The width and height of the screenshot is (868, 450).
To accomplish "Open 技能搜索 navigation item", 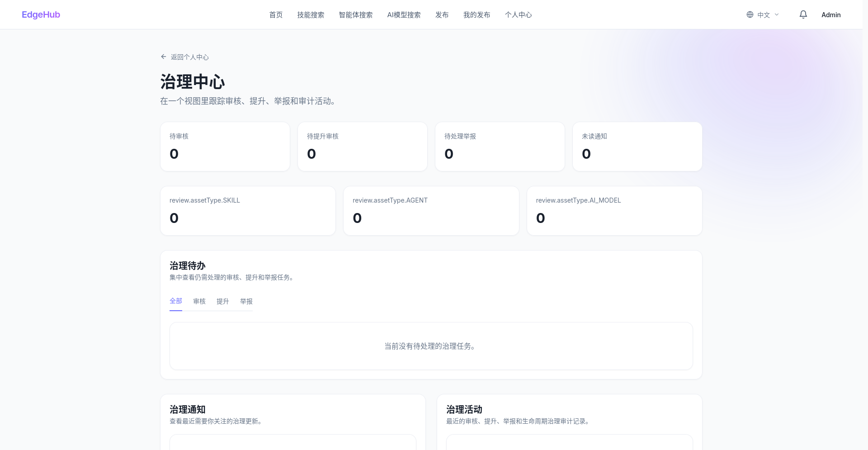I will click(x=311, y=15).
